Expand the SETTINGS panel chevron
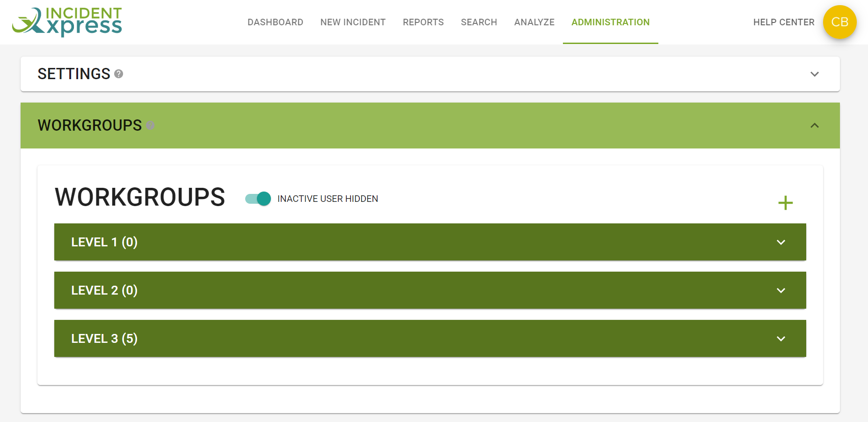Image resolution: width=868 pixels, height=422 pixels. click(815, 74)
